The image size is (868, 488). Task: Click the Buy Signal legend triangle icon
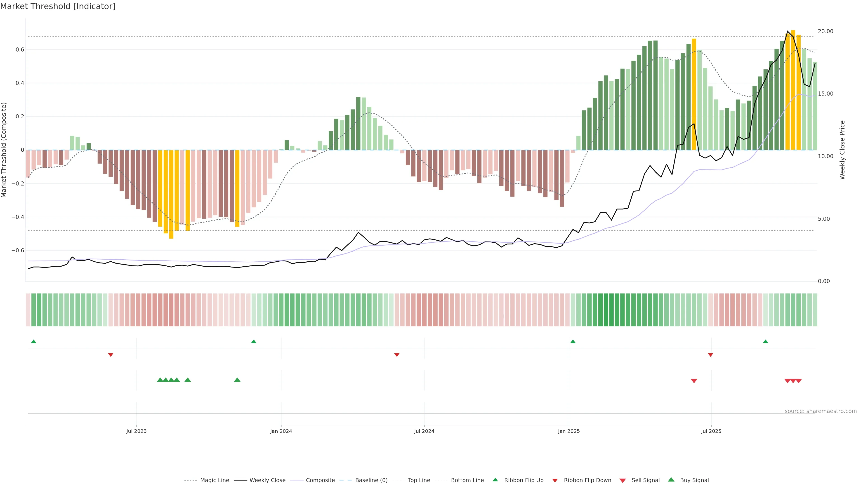click(x=671, y=480)
